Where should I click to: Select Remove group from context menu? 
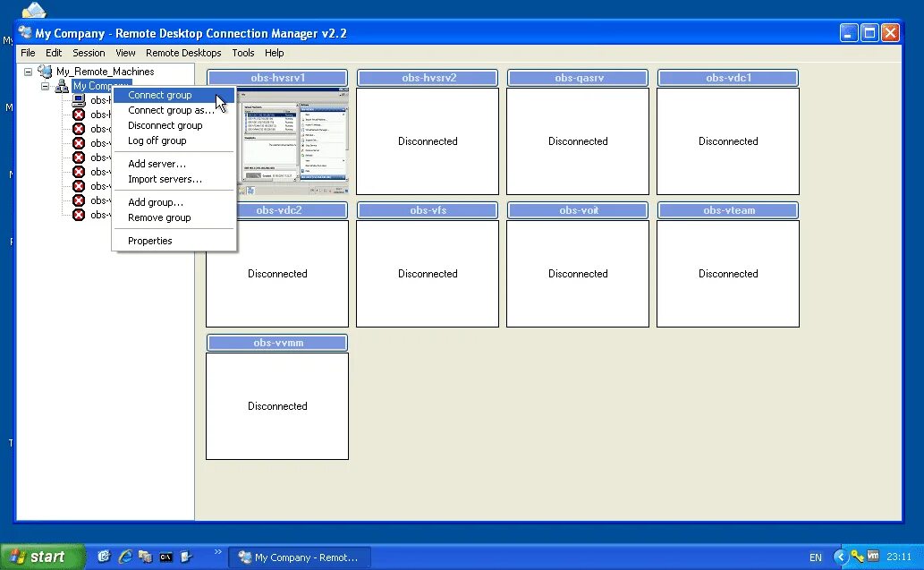coord(174,217)
